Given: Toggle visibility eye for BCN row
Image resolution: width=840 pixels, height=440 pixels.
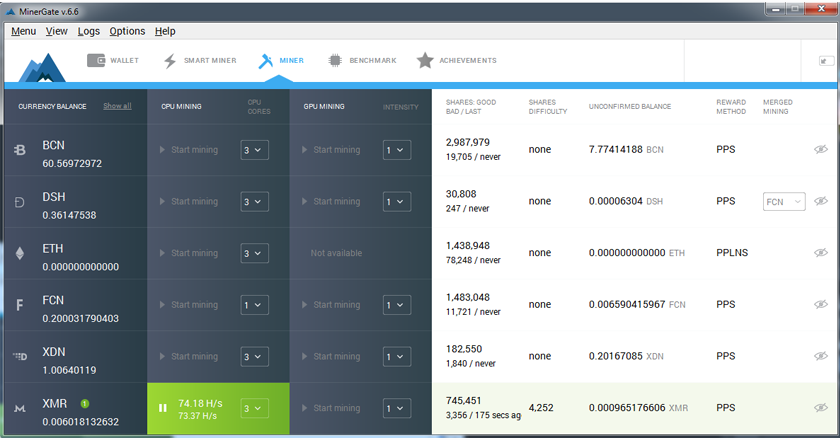Looking at the screenshot, I should click(x=821, y=150).
